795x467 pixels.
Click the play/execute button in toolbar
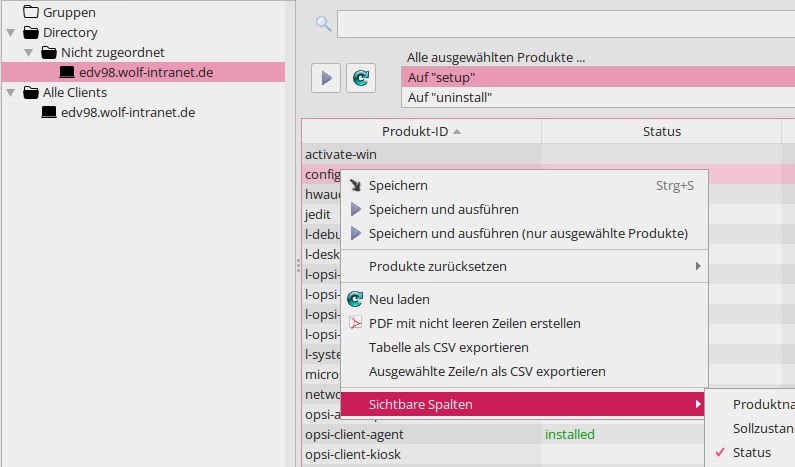coord(326,78)
